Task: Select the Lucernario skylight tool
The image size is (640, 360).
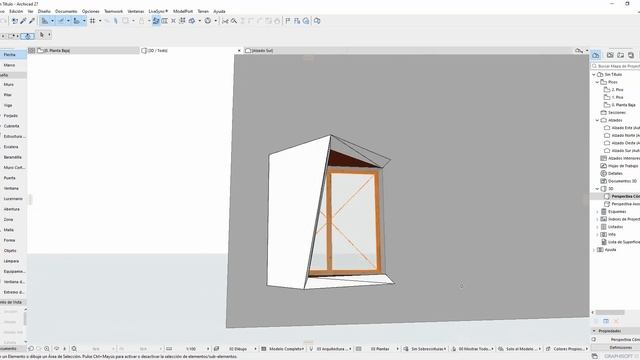Action: pos(13,199)
